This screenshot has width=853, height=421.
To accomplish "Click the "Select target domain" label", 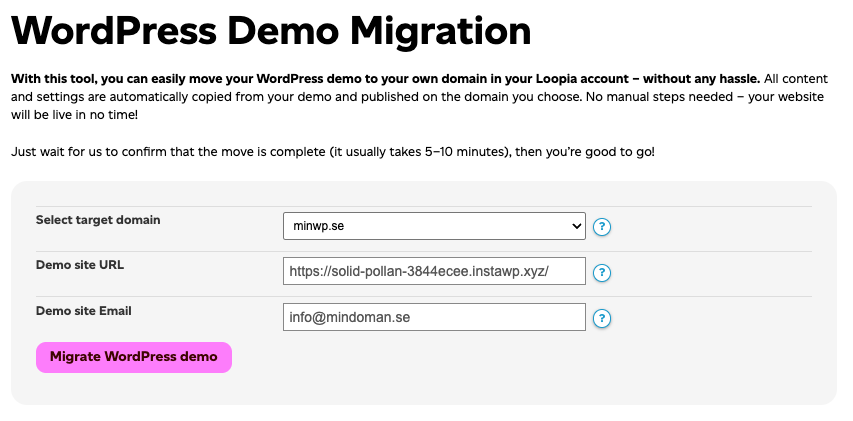I will pyautogui.click(x=98, y=220).
